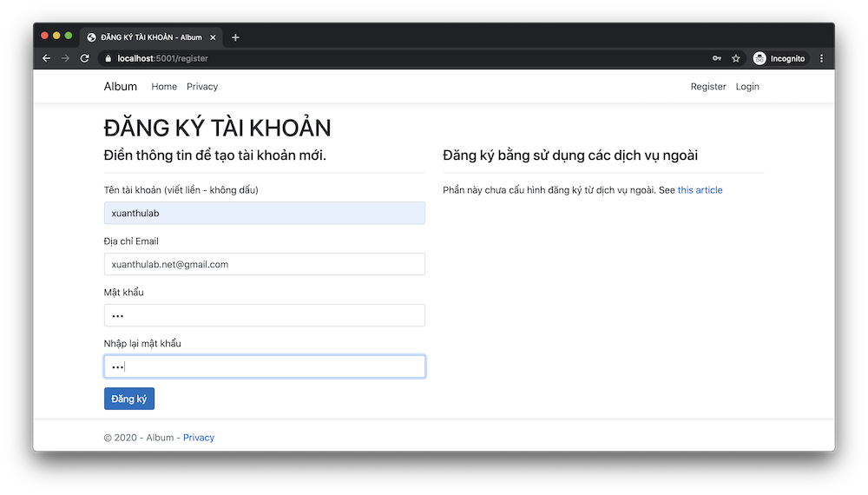Image resolution: width=868 pixels, height=495 pixels.
Task: Reload the page with the refresh icon
Action: pos(85,58)
